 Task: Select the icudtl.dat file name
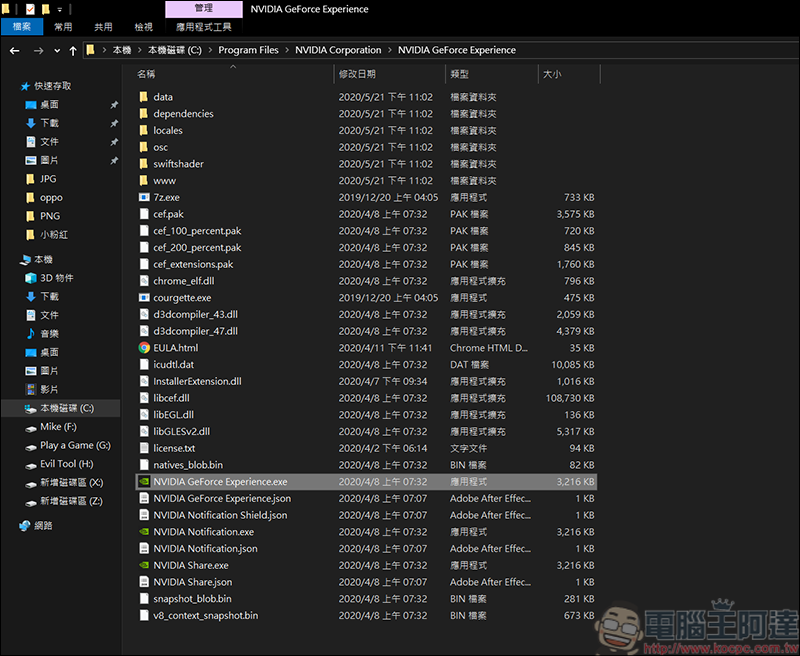[173, 365]
